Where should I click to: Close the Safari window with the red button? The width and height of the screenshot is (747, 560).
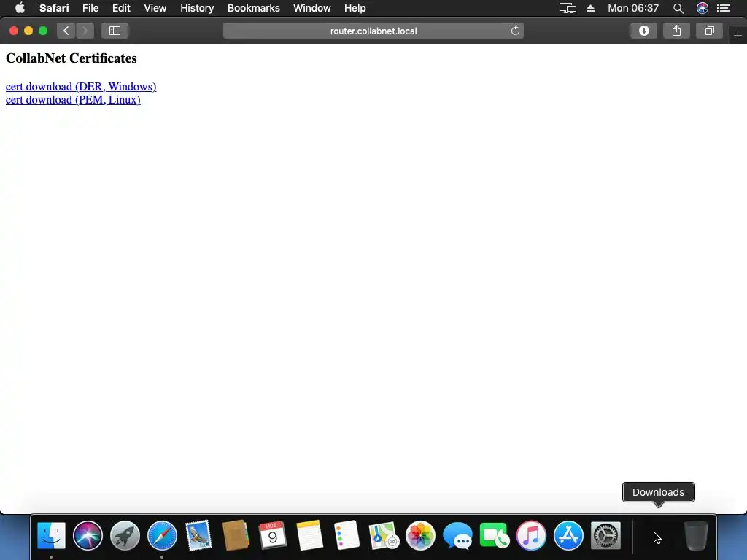(x=14, y=31)
